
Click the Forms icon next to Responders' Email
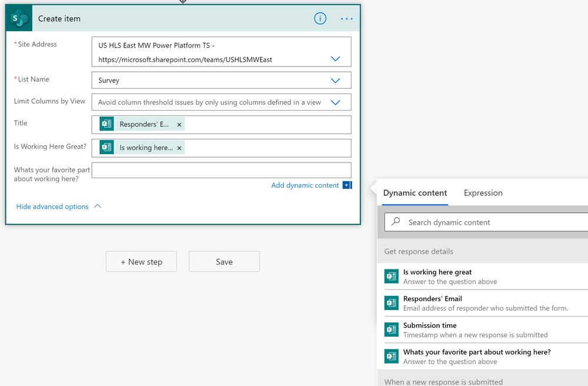click(x=391, y=303)
